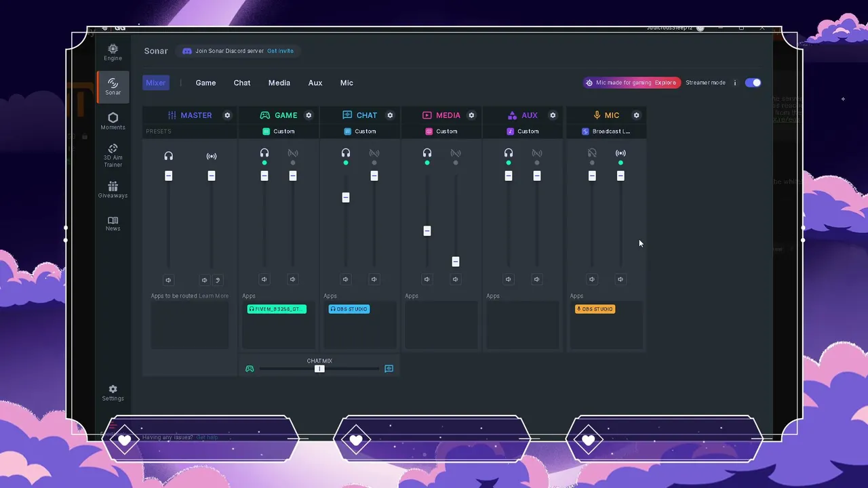Image resolution: width=868 pixels, height=488 pixels.
Task: Switch to the Chat tab
Action: [242, 83]
